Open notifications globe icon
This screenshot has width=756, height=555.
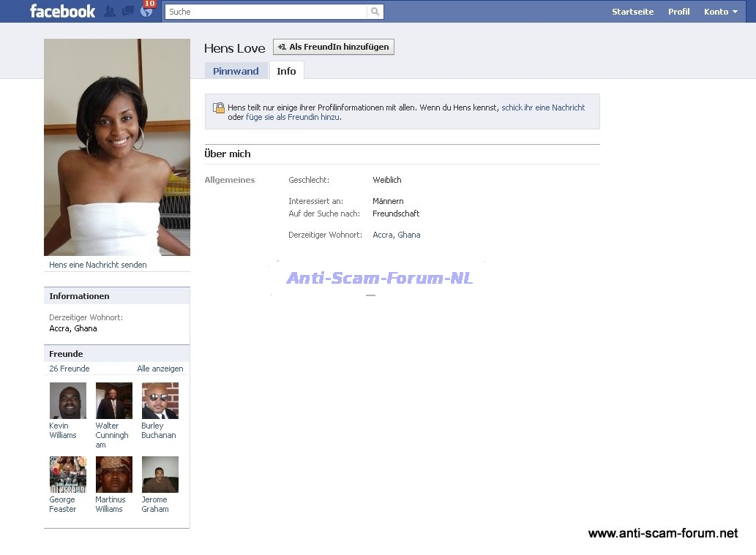click(x=146, y=12)
